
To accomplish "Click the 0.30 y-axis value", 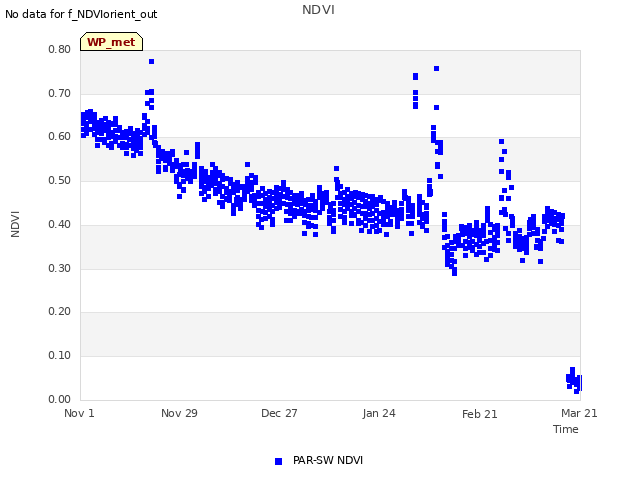I will coord(60,269).
